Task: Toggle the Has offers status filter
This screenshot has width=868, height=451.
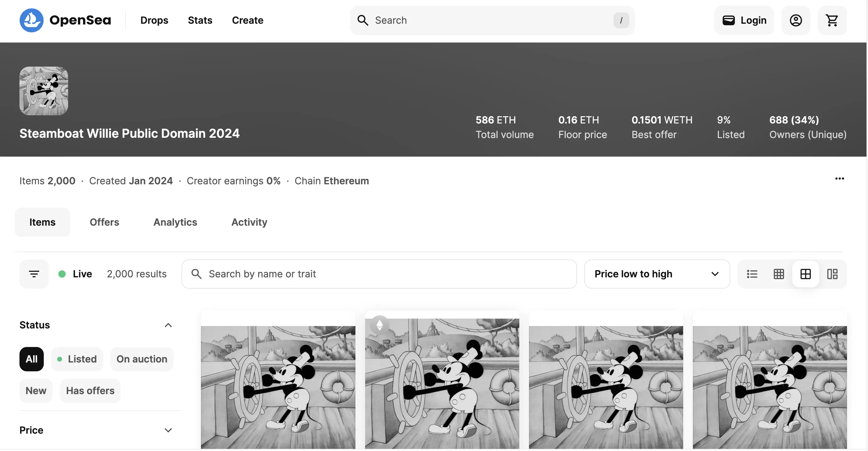Action: (90, 390)
